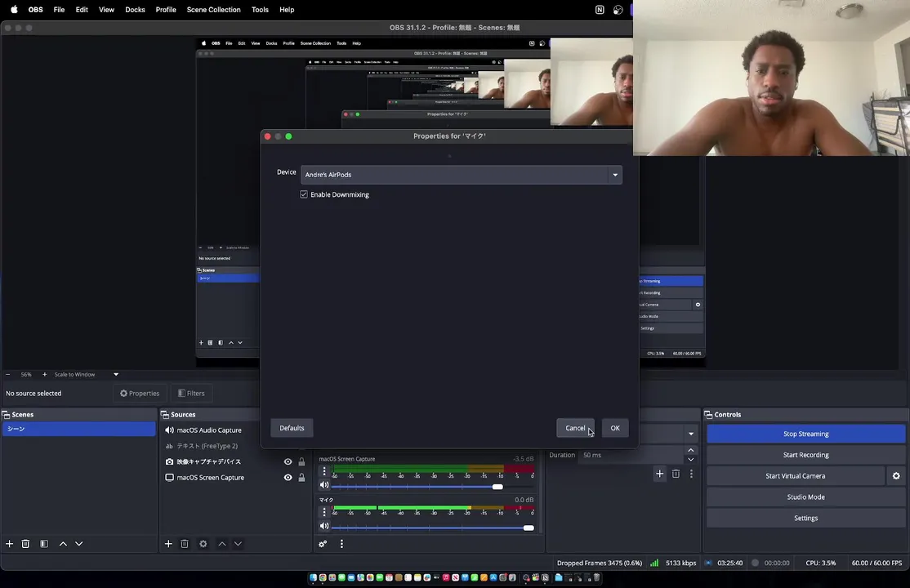Open the View menu

tap(106, 10)
